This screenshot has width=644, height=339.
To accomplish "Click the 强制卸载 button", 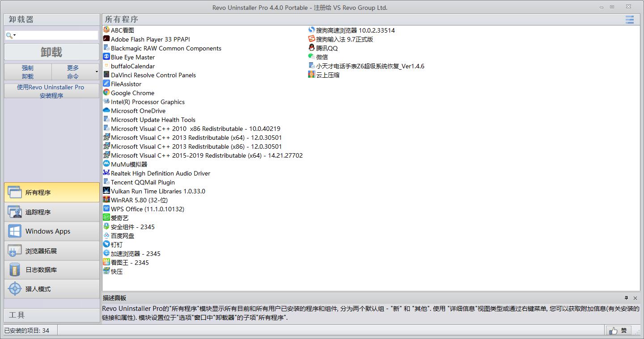I will tap(28, 72).
